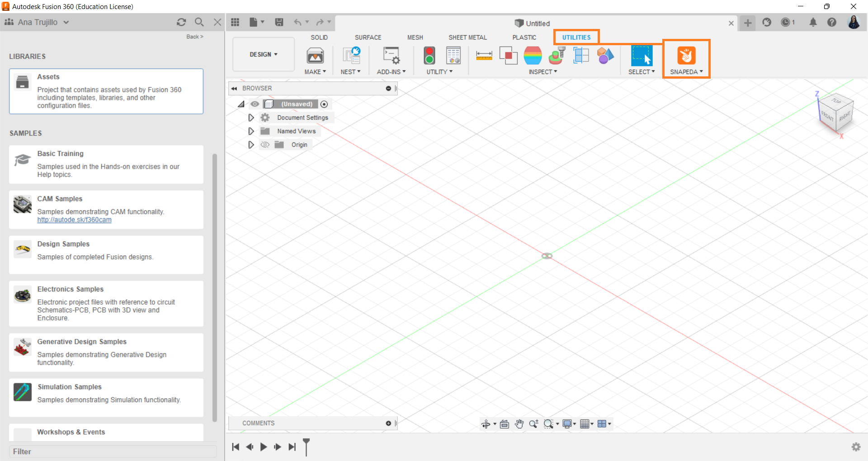The width and height of the screenshot is (868, 461).
Task: Toggle visibility of the Unsaved component
Action: 255,104
